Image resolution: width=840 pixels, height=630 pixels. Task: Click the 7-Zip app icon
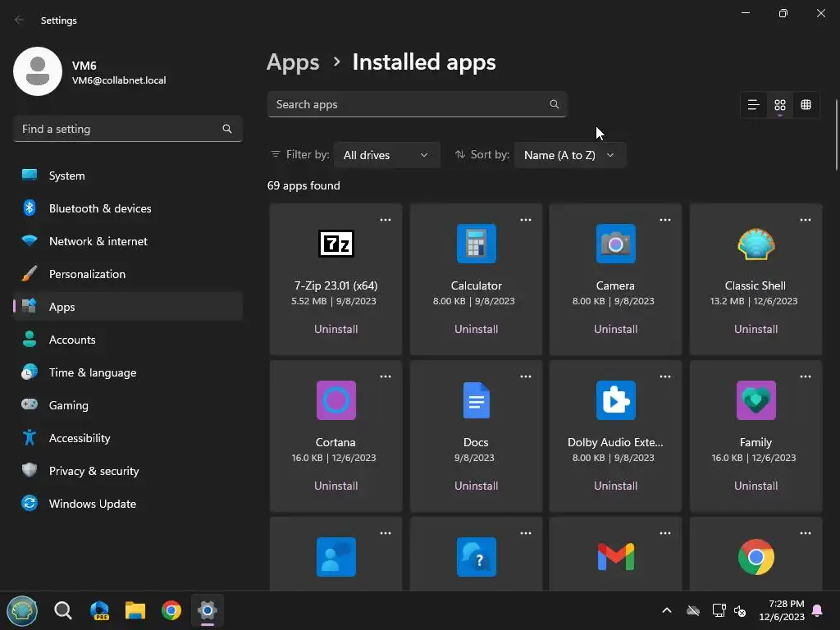336,244
